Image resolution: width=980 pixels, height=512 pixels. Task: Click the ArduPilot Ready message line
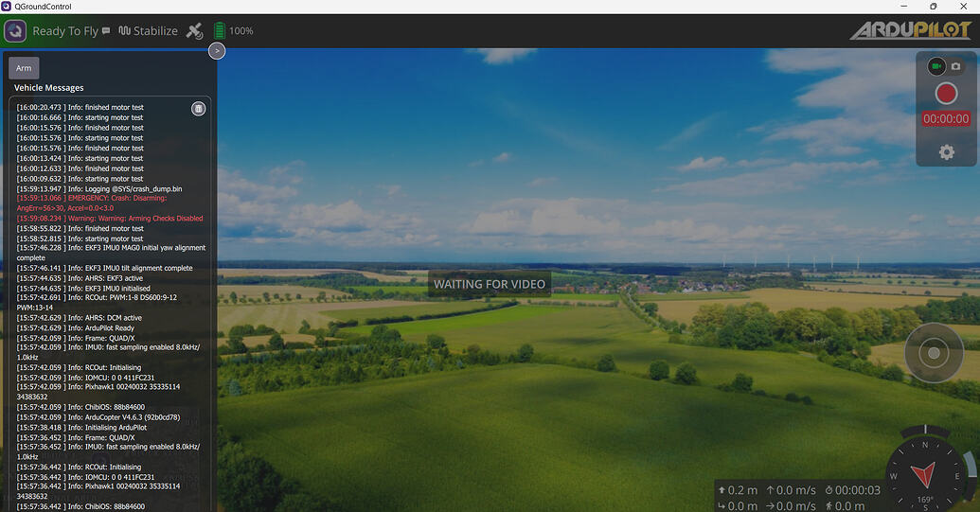(76, 327)
